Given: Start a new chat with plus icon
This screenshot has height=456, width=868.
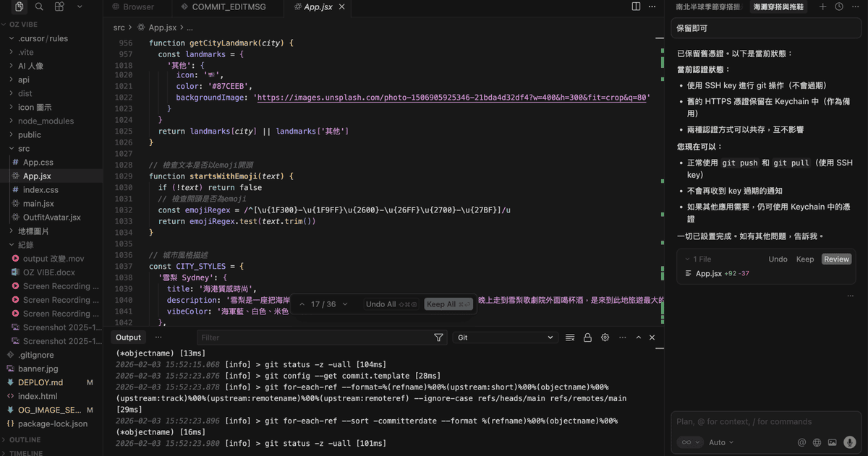Looking at the screenshot, I should pos(822,7).
